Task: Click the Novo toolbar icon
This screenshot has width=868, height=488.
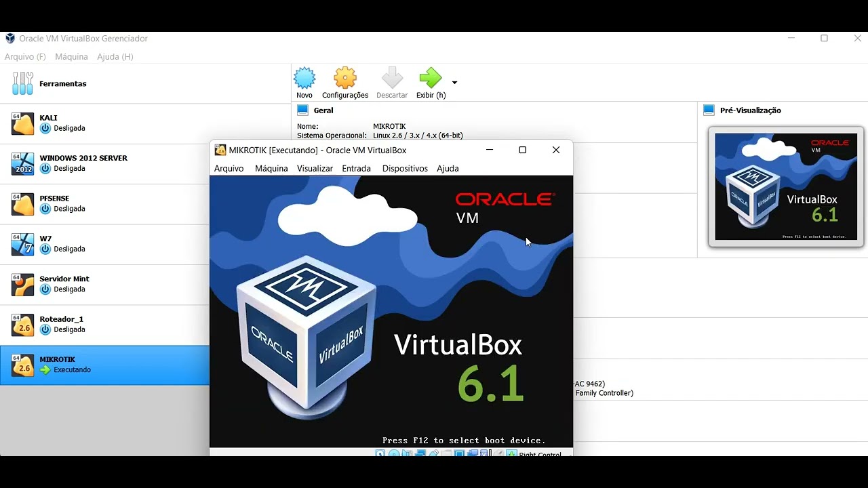Action: 304,78
